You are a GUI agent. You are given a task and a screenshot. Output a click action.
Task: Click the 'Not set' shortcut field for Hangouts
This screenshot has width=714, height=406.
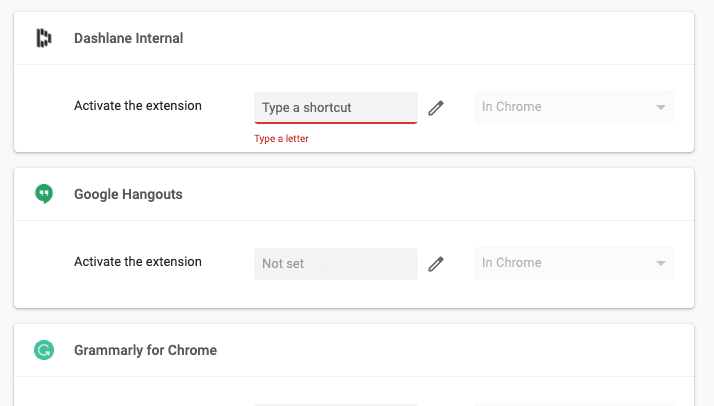(x=335, y=263)
